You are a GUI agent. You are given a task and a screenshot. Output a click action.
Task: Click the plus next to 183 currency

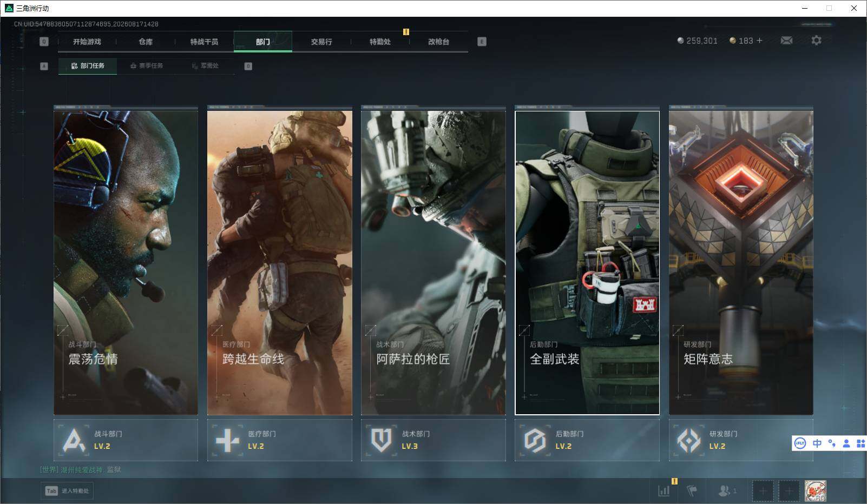tap(759, 41)
